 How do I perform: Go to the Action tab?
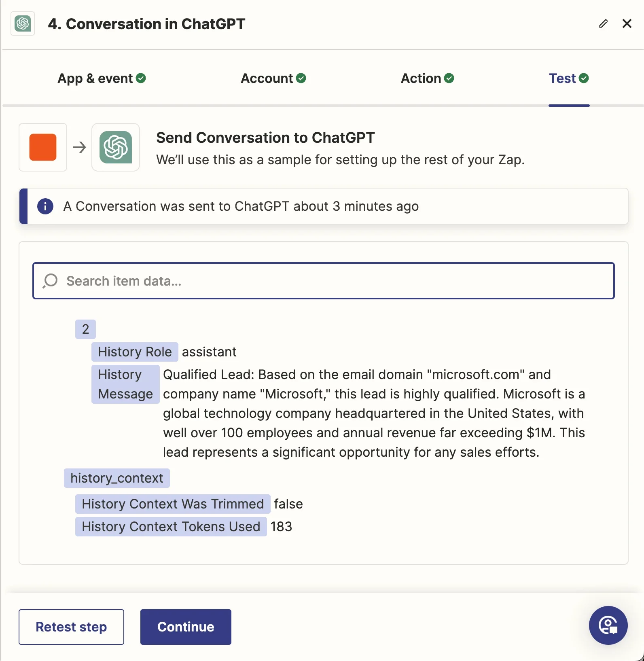coord(427,78)
